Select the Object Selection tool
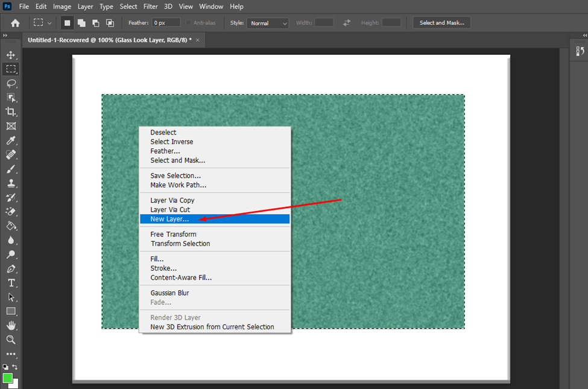This screenshot has height=389, width=588. click(11, 98)
